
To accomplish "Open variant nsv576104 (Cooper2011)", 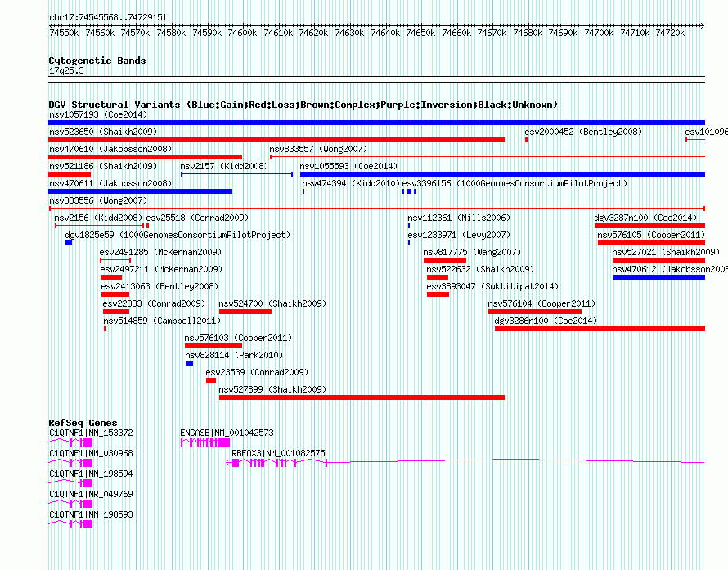I will (542, 303).
